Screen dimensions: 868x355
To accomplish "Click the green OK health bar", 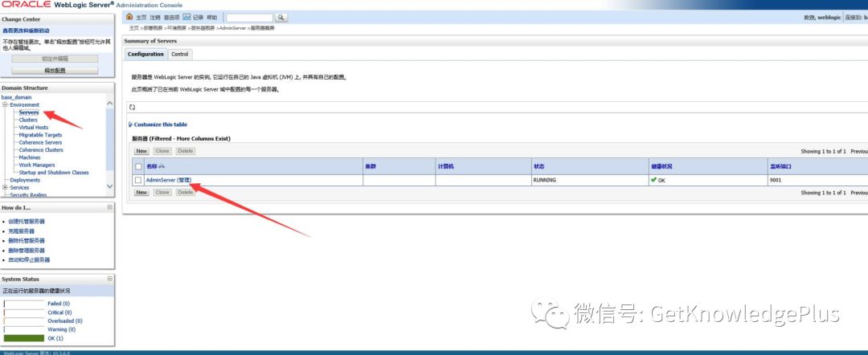I will coord(24,338).
